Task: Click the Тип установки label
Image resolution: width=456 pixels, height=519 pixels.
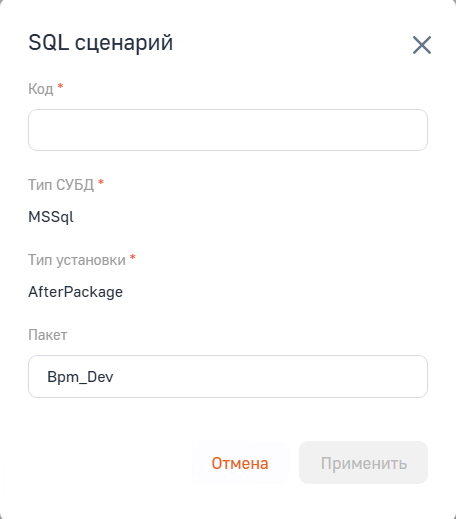Action: (x=77, y=260)
